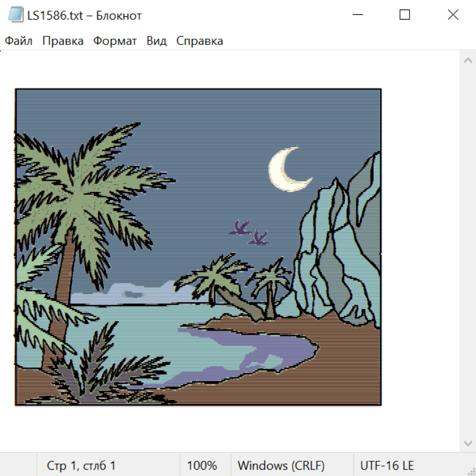Open the Формат menu
This screenshot has height=476, width=476.
click(x=115, y=41)
